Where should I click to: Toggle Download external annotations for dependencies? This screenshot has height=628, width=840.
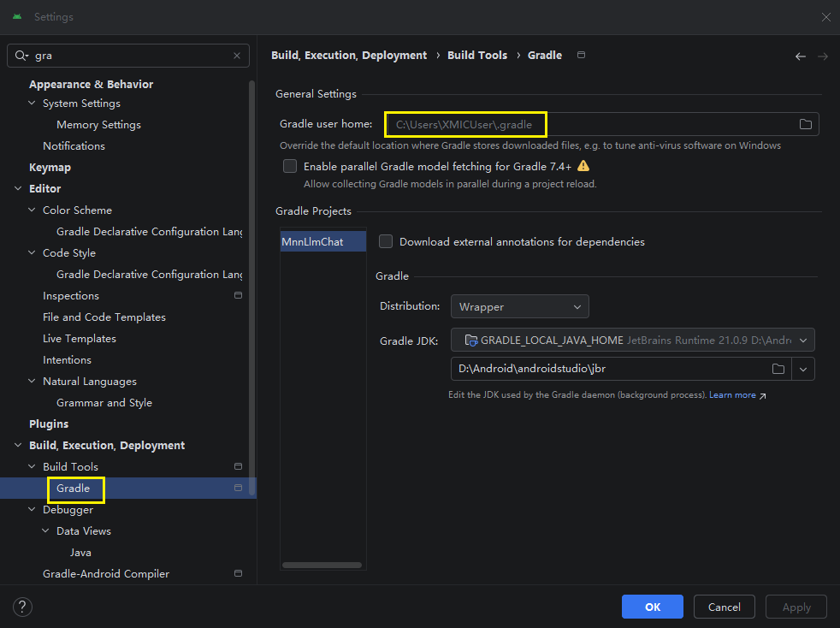(x=386, y=241)
